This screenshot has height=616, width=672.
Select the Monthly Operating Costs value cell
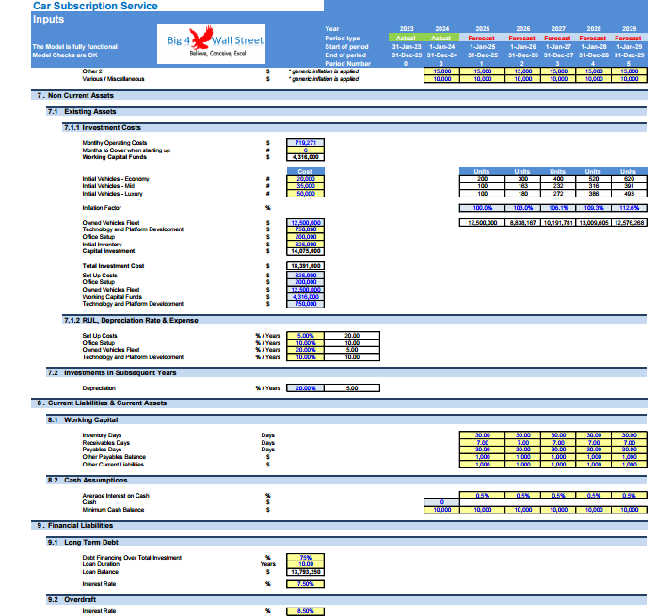305,143
